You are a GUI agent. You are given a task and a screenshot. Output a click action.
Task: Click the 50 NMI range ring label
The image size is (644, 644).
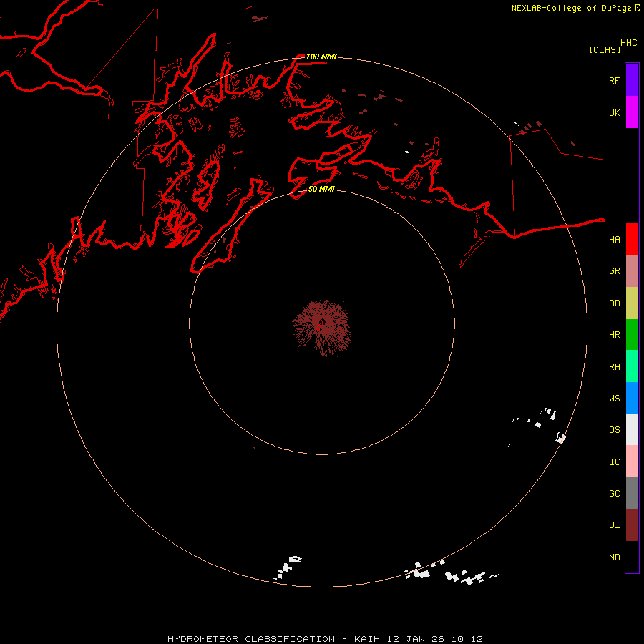tap(321, 189)
